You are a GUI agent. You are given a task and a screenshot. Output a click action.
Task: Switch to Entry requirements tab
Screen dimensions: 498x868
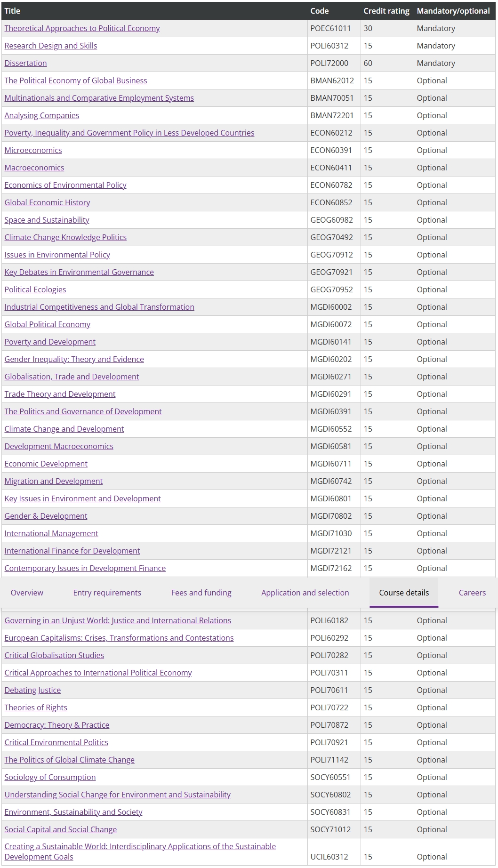tap(107, 593)
